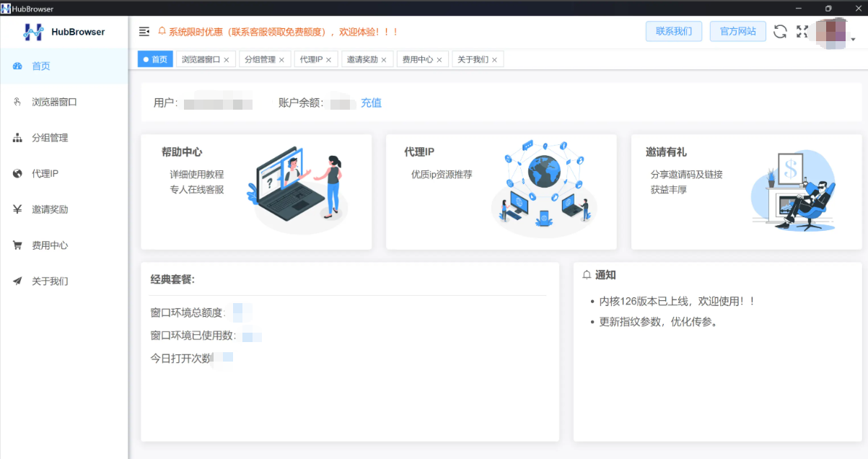This screenshot has width=868, height=459.
Task: Toggle fullscreen with the expand arrows icon
Action: point(802,32)
